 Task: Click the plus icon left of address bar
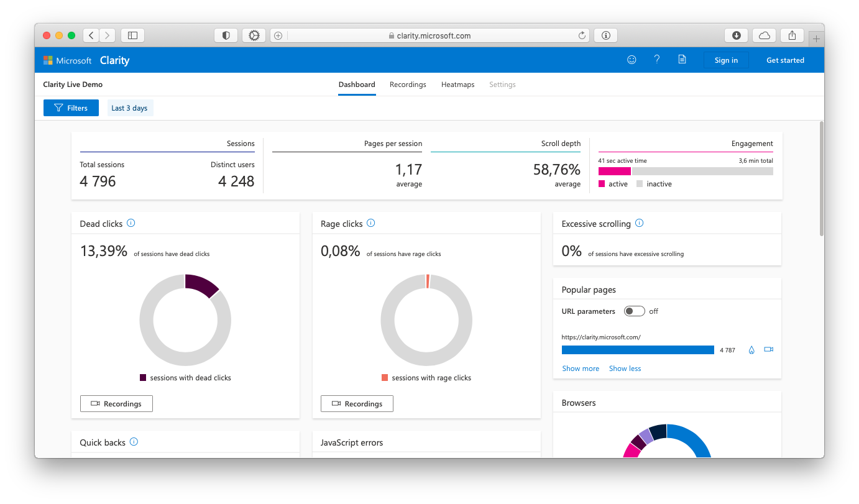click(278, 35)
